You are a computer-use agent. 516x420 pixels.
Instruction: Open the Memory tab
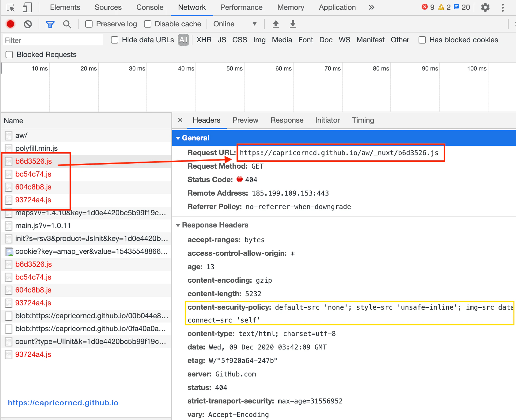[291, 7]
